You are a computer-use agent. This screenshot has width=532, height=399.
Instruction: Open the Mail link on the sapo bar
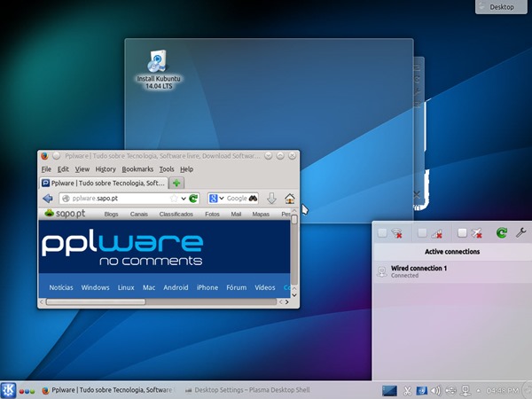tap(236, 215)
